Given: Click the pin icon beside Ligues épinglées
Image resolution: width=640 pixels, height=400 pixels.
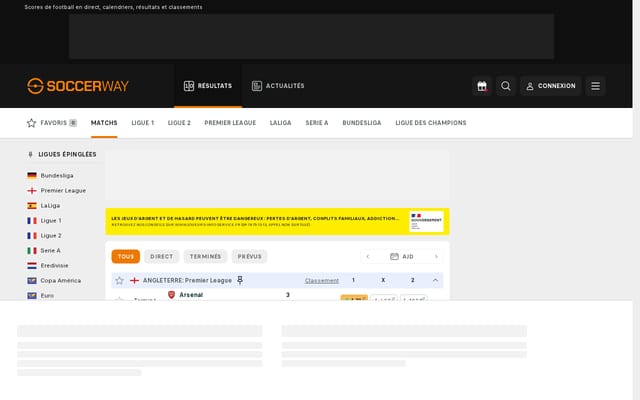Looking at the screenshot, I should 30,155.
